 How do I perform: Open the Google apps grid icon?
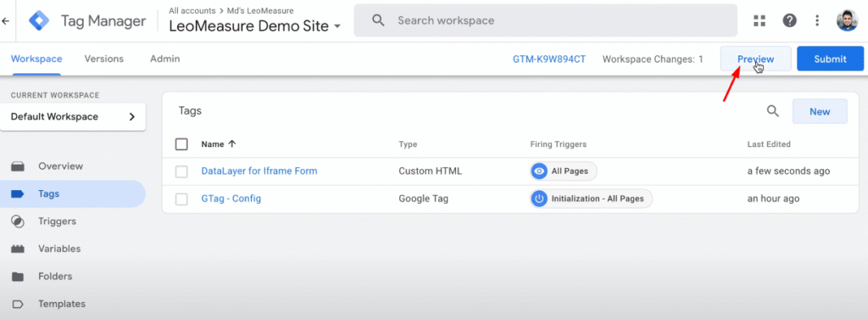coord(759,21)
